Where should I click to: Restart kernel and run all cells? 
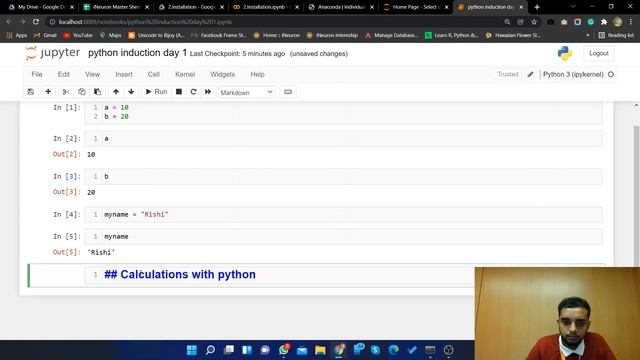coord(208,92)
